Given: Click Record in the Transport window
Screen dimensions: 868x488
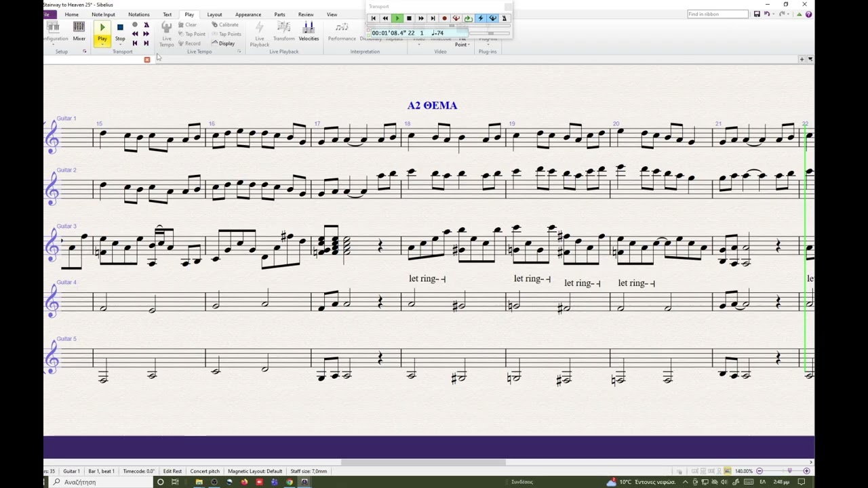Looking at the screenshot, I should (x=444, y=18).
